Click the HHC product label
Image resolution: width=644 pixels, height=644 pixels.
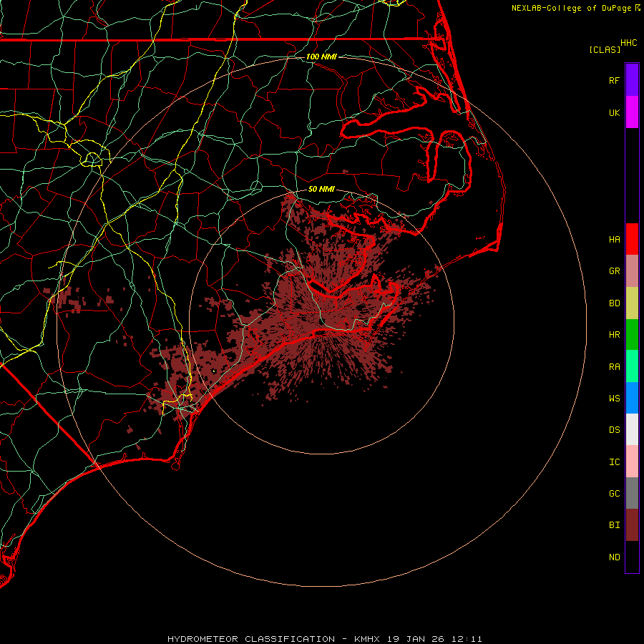pyautogui.click(x=628, y=43)
